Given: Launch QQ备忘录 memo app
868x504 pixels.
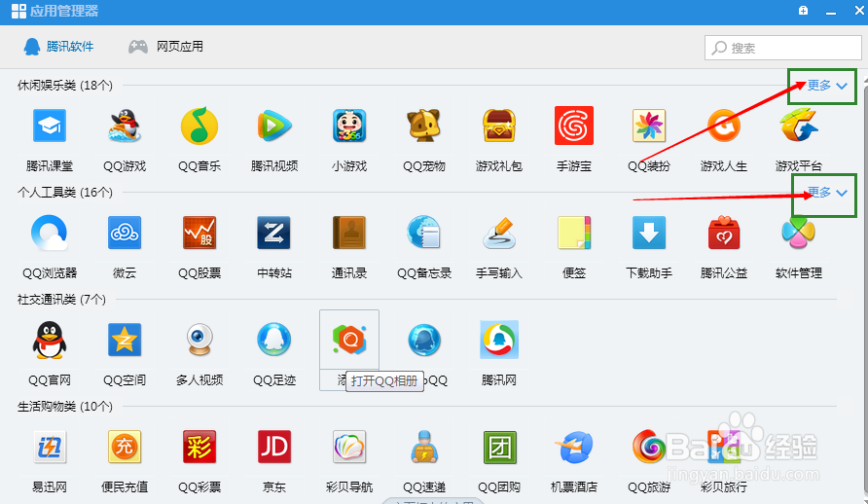Looking at the screenshot, I should (x=424, y=233).
